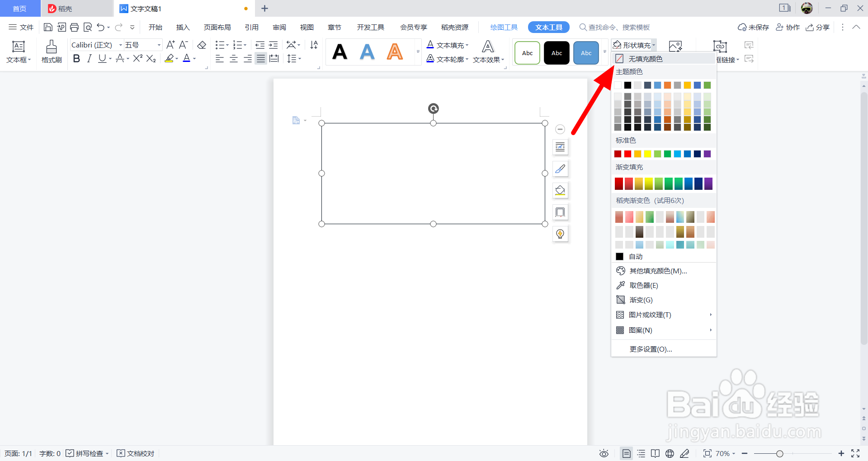Image resolution: width=868 pixels, height=461 pixels.
Task: Choose 其他填充颜色 menu entry
Action: point(664,271)
